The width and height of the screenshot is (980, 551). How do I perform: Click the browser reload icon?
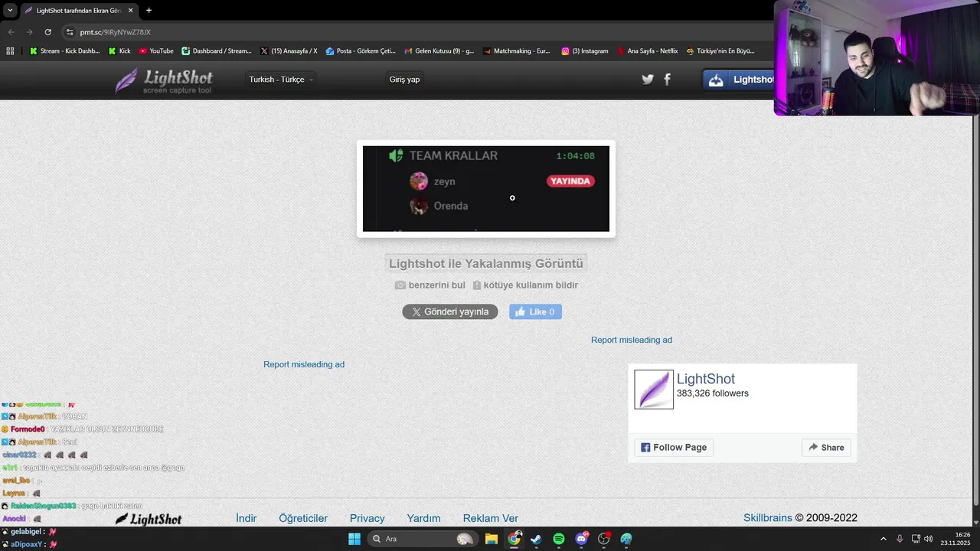coord(47,32)
